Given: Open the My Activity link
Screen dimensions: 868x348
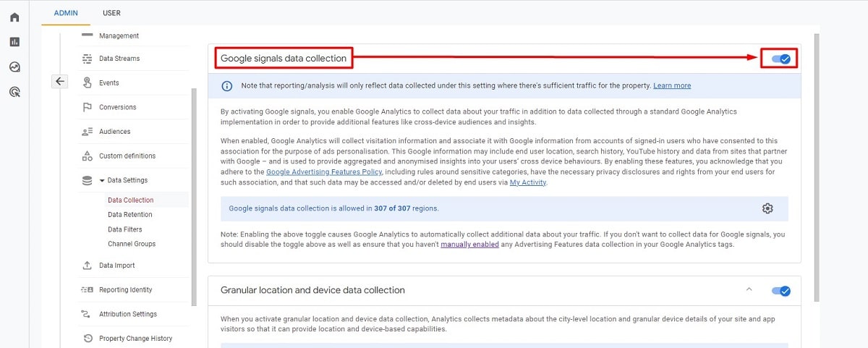Looking at the screenshot, I should 528,182.
